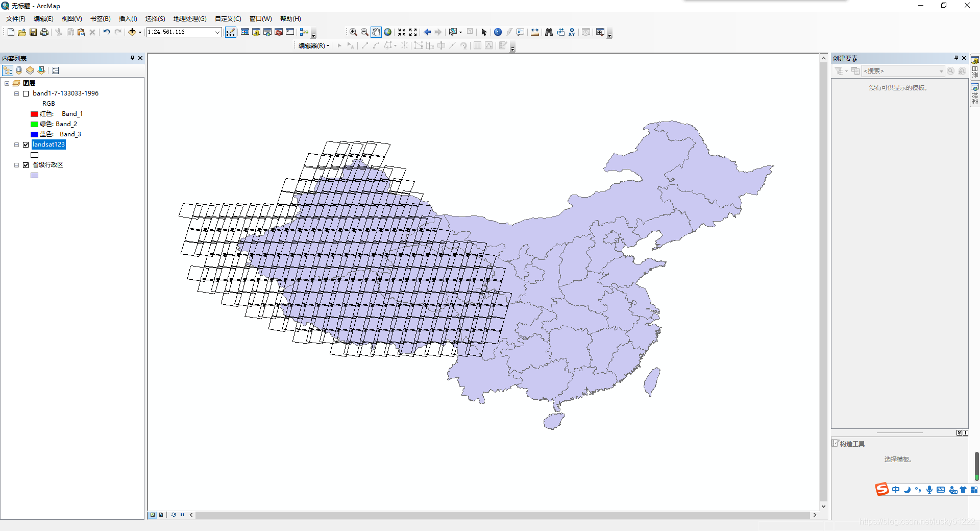
Task: Switch contents list to List By Selection
Action: click(x=41, y=70)
